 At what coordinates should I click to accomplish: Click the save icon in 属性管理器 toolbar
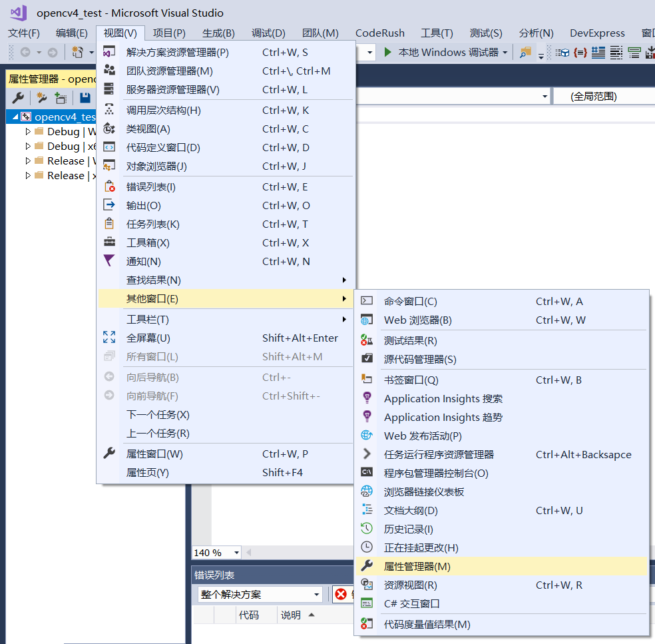85,98
